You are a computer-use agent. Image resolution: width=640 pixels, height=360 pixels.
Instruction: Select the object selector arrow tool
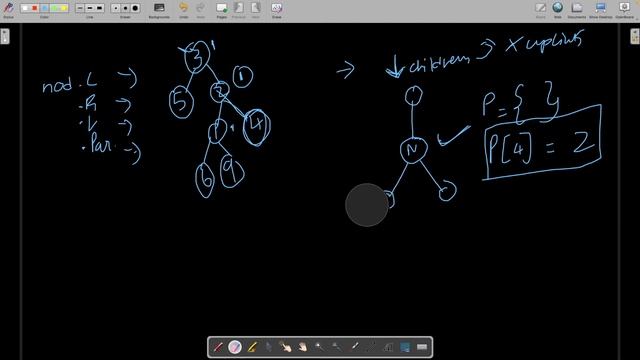coord(269,347)
